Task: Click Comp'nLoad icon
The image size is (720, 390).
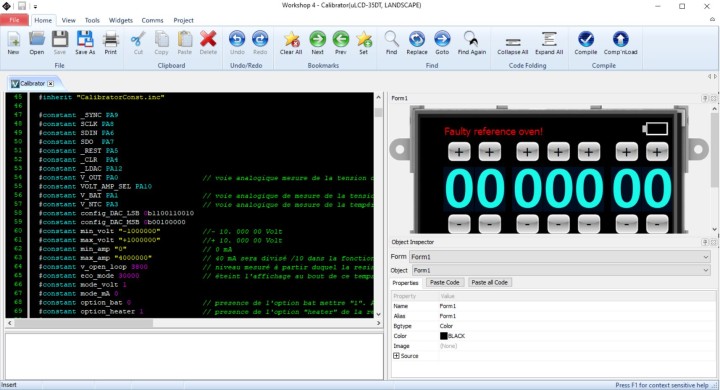Action: click(620, 43)
